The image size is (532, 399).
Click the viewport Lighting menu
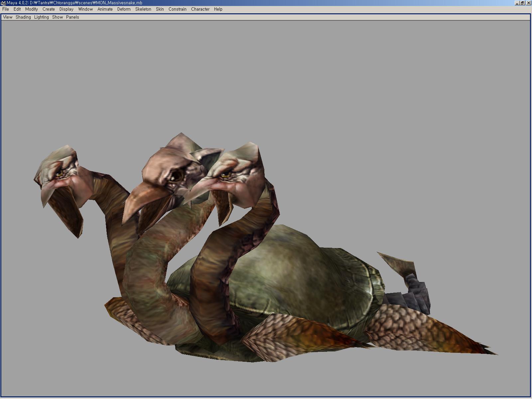[42, 17]
